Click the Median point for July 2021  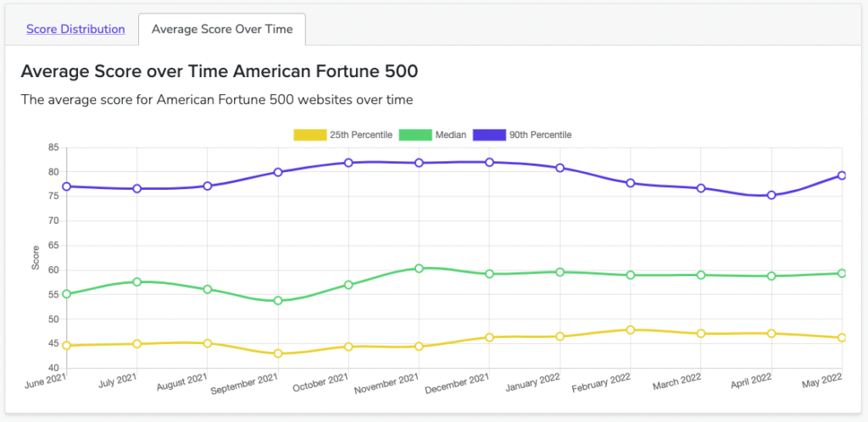tap(136, 282)
